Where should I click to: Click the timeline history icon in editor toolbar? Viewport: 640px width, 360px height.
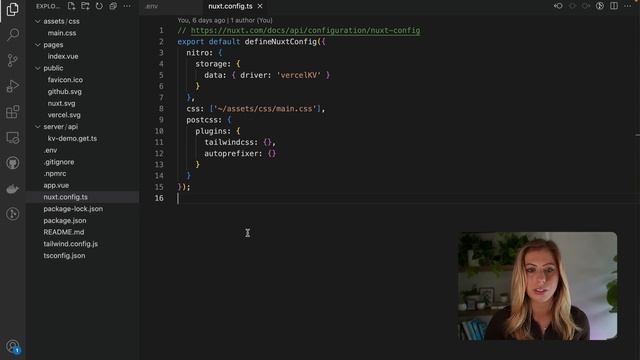click(x=600, y=6)
